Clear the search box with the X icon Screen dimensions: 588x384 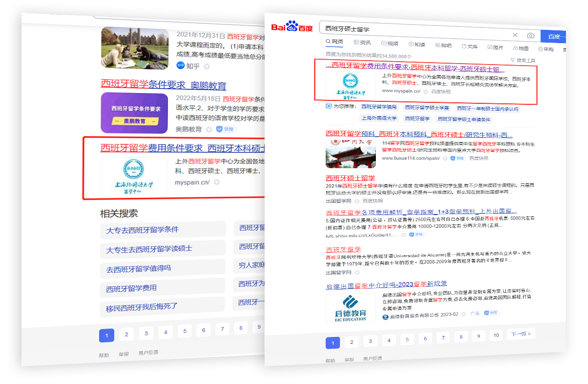point(515,35)
